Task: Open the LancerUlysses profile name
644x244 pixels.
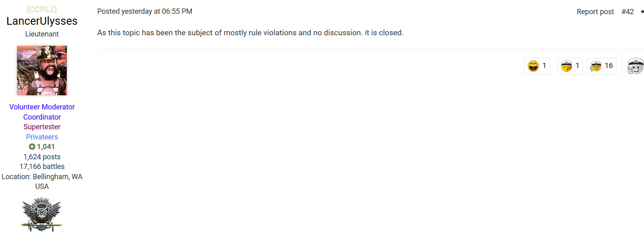Action: point(42,21)
